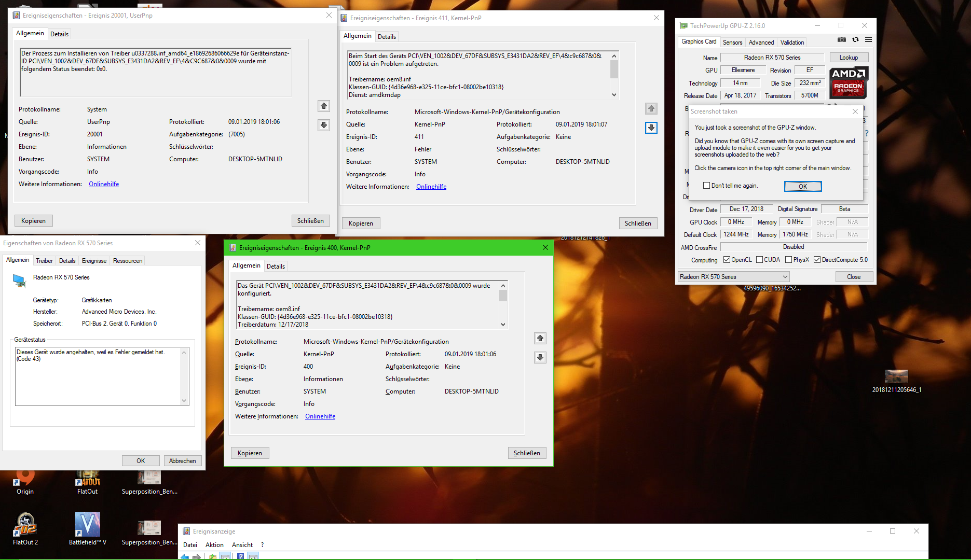This screenshot has height=560, width=971.
Task: Click OK in the Screenshot taken dialog
Action: tap(803, 187)
